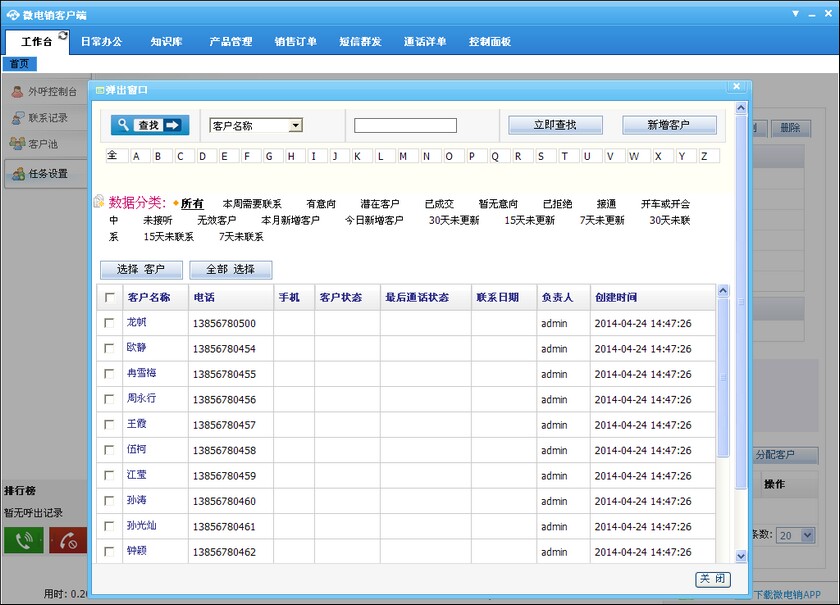Select the 本周需要联系 category
This screenshot has width=840, height=605.
(x=252, y=204)
